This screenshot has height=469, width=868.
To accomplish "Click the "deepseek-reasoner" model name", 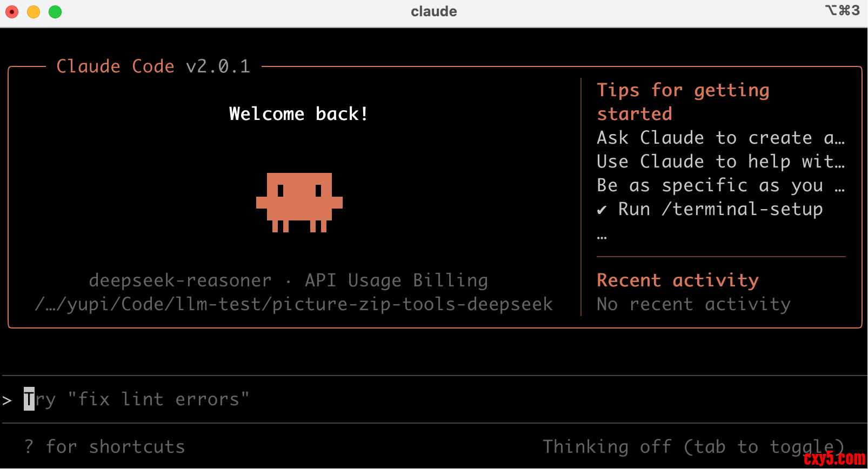I will [x=180, y=280].
